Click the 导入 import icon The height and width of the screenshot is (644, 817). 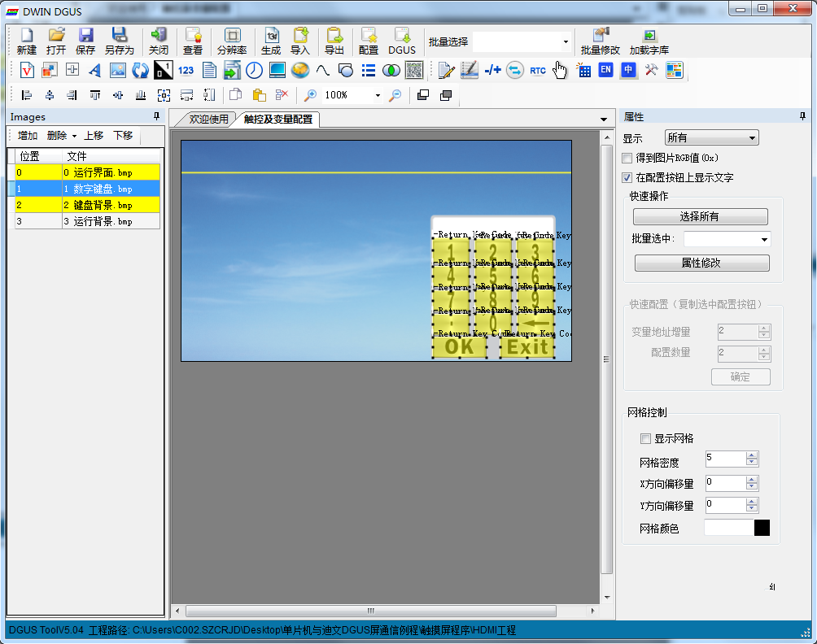click(300, 41)
